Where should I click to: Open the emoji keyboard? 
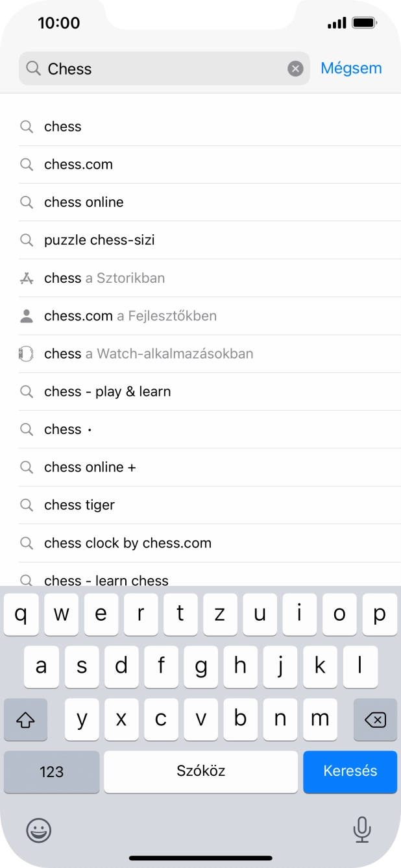click(39, 830)
